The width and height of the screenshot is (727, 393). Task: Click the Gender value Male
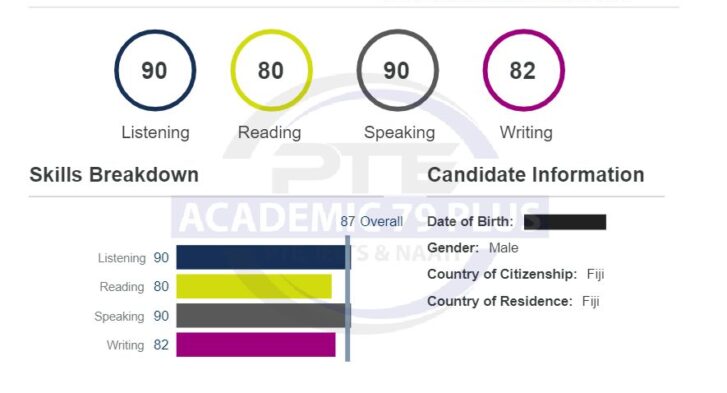click(x=504, y=248)
